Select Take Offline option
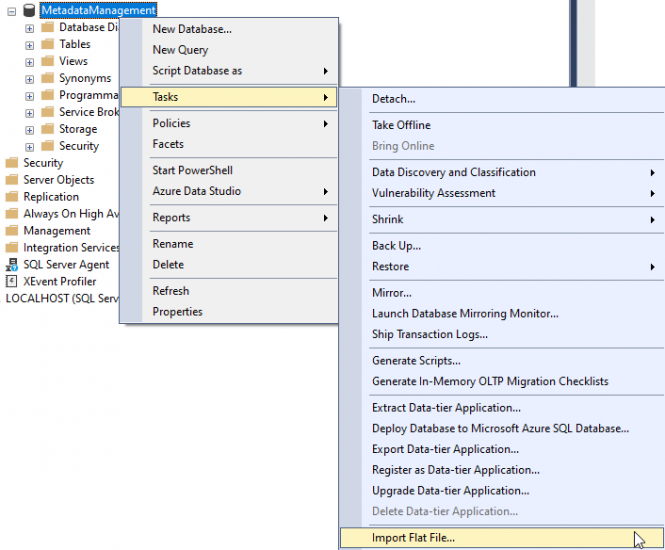 click(401, 125)
